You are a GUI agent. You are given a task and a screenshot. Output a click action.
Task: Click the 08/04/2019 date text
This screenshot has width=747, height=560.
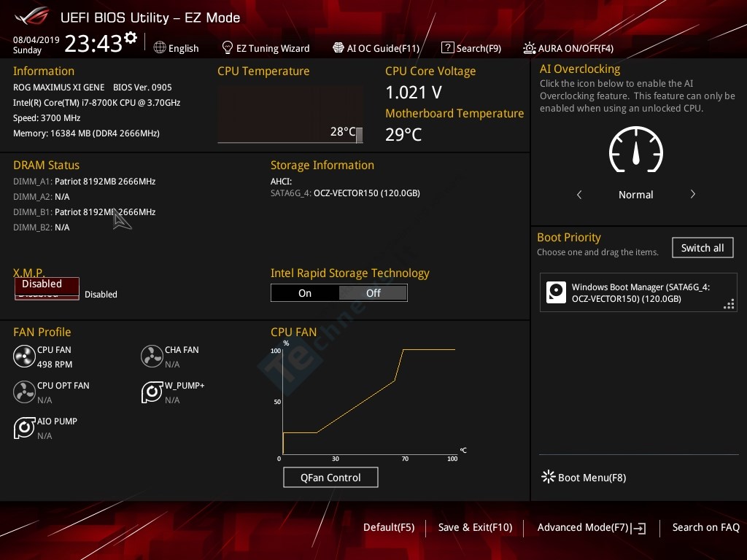coord(36,39)
